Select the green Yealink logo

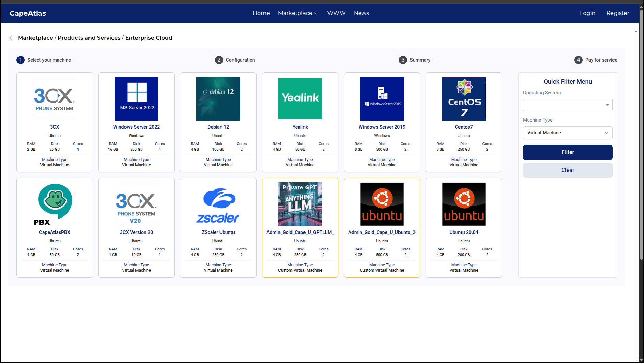pyautogui.click(x=300, y=99)
